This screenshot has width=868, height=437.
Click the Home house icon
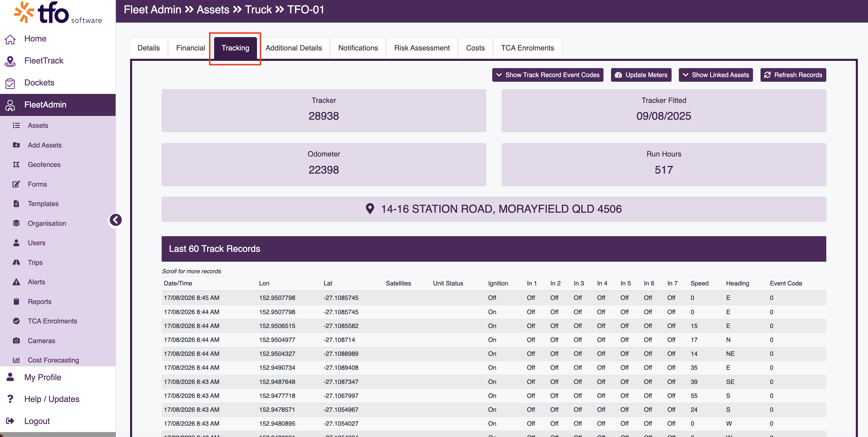pos(10,39)
